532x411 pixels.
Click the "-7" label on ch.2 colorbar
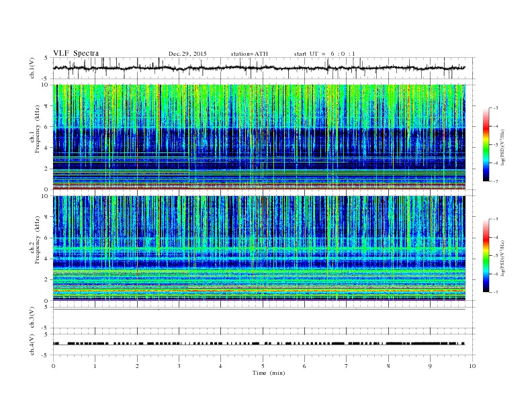tap(496, 292)
